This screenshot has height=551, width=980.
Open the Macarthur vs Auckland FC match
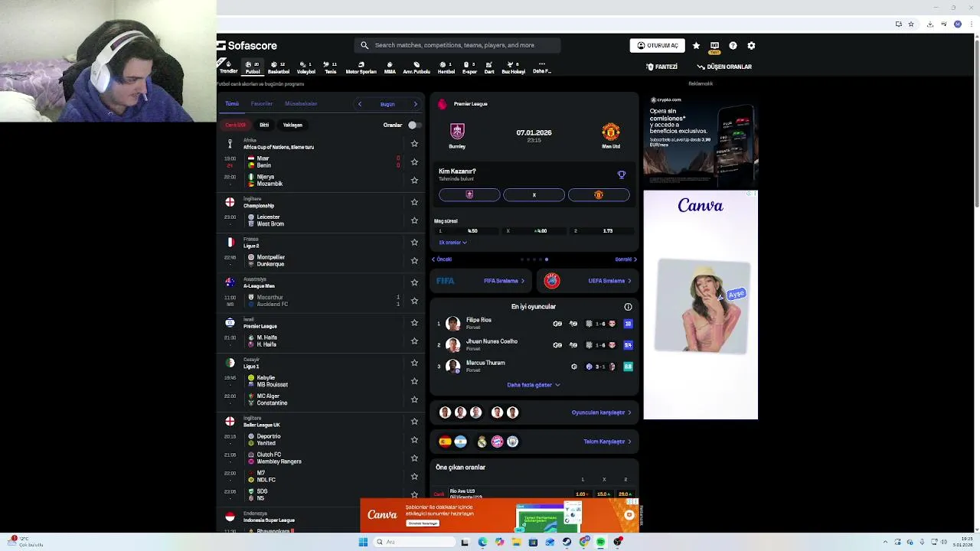(322, 301)
